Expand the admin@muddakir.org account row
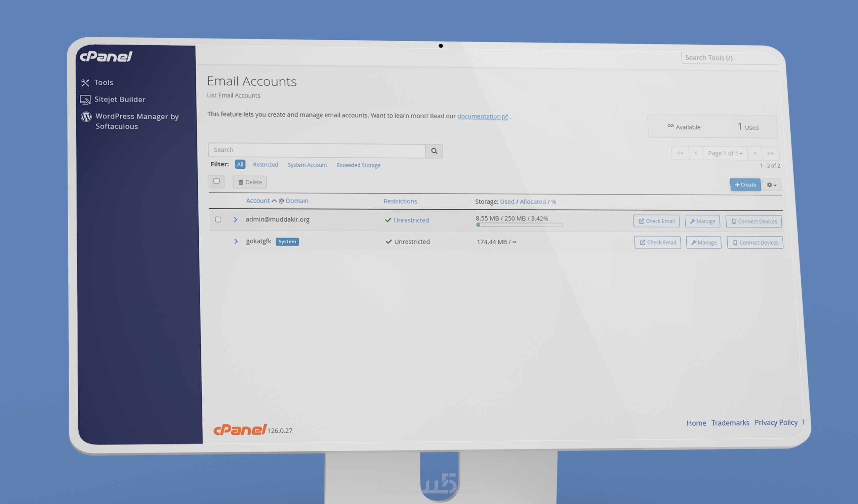This screenshot has height=504, width=858. point(235,219)
